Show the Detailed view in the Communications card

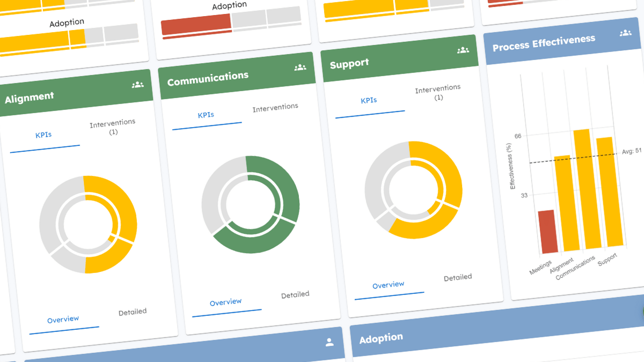pyautogui.click(x=295, y=295)
